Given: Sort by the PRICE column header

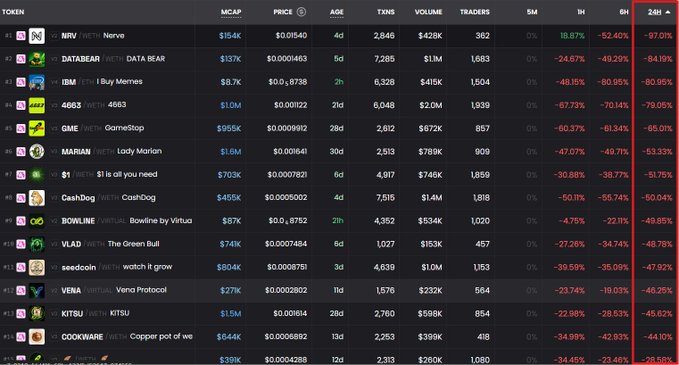Looking at the screenshot, I should pyautogui.click(x=283, y=12).
